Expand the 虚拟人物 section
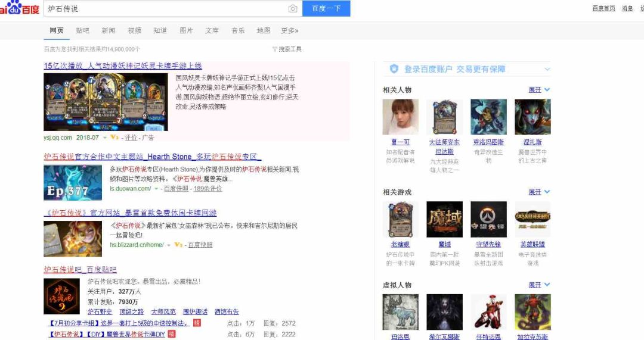The image size is (644, 340). tap(539, 285)
